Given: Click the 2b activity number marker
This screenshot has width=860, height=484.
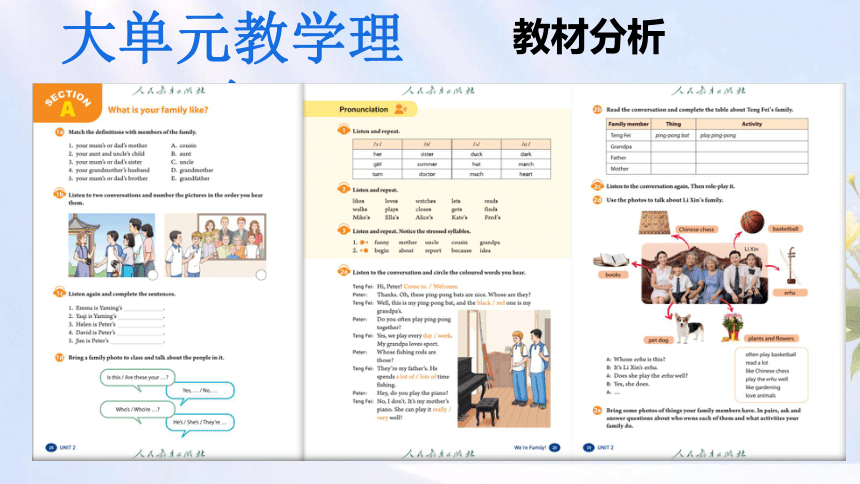Looking at the screenshot, I should point(597,109).
